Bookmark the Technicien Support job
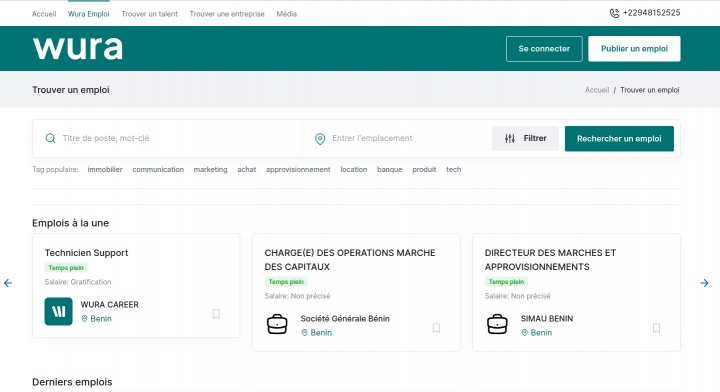 [216, 314]
